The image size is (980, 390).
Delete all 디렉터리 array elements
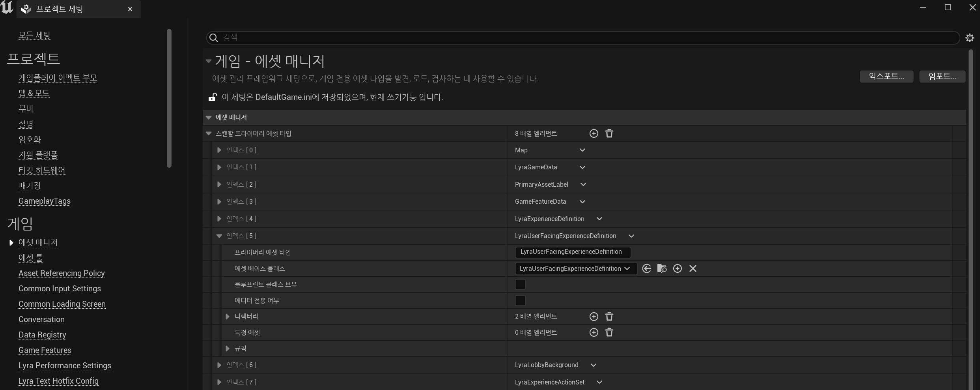point(609,317)
